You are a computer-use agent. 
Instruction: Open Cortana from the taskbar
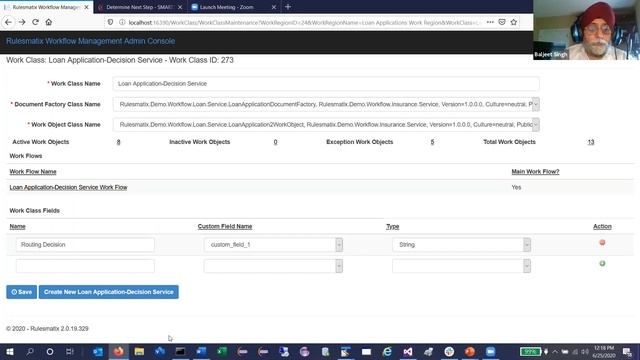tap(50, 351)
